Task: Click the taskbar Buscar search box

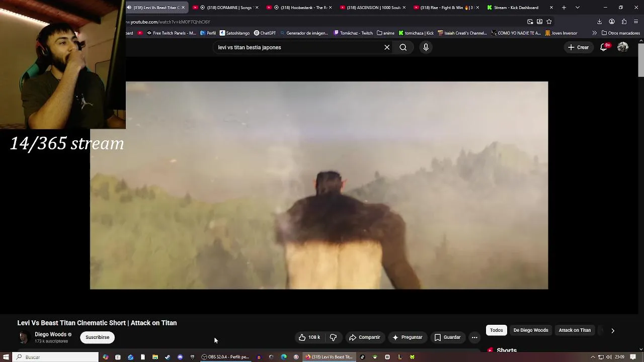Action: pos(55,357)
